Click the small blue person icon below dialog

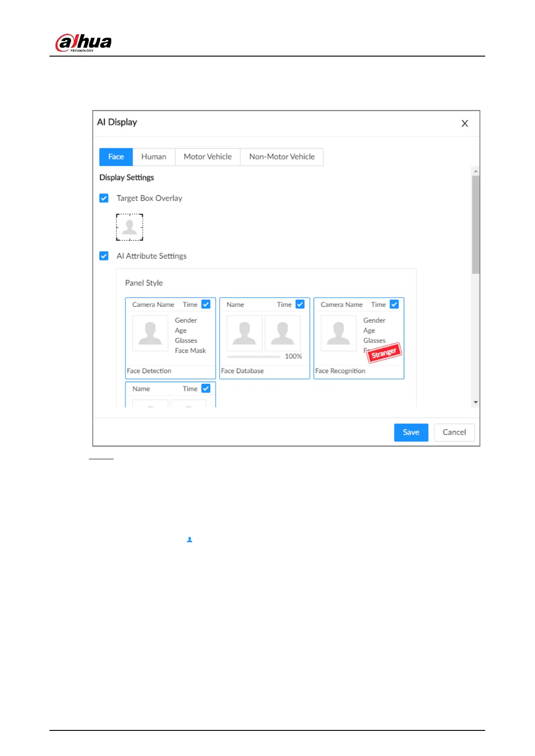click(190, 540)
